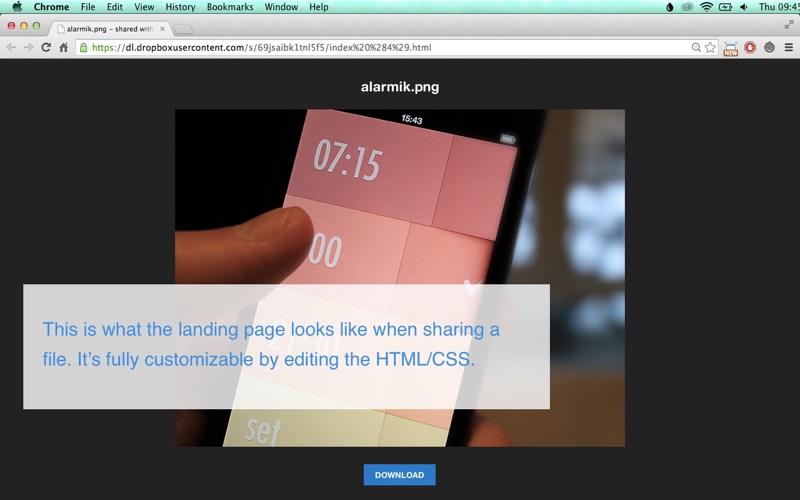Open the volume control in menu bar
Image resolution: width=800 pixels, height=500 pixels.
(x=743, y=7)
